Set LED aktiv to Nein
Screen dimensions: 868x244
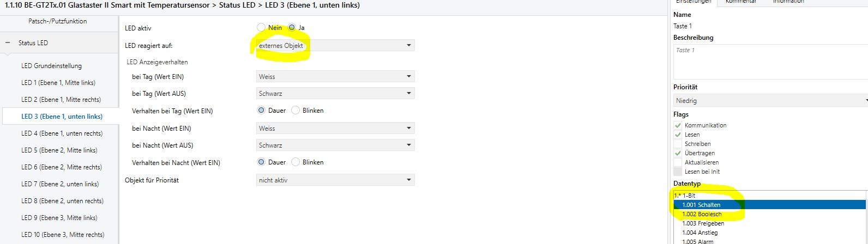(x=261, y=27)
